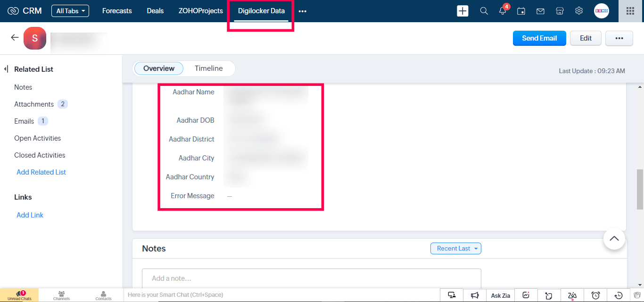The height and width of the screenshot is (302, 644).
Task: Click the Aadhar City field label
Action: tap(196, 158)
